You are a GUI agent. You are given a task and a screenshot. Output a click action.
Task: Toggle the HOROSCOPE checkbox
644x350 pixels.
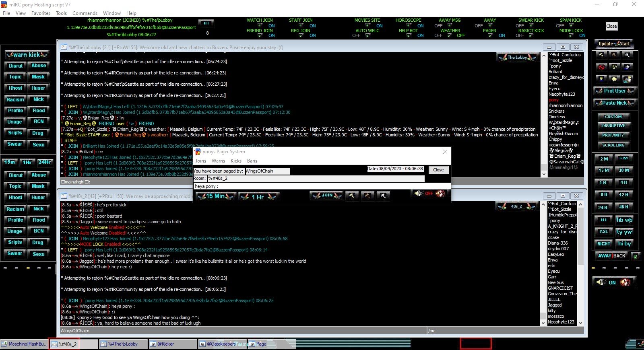[x=409, y=25]
